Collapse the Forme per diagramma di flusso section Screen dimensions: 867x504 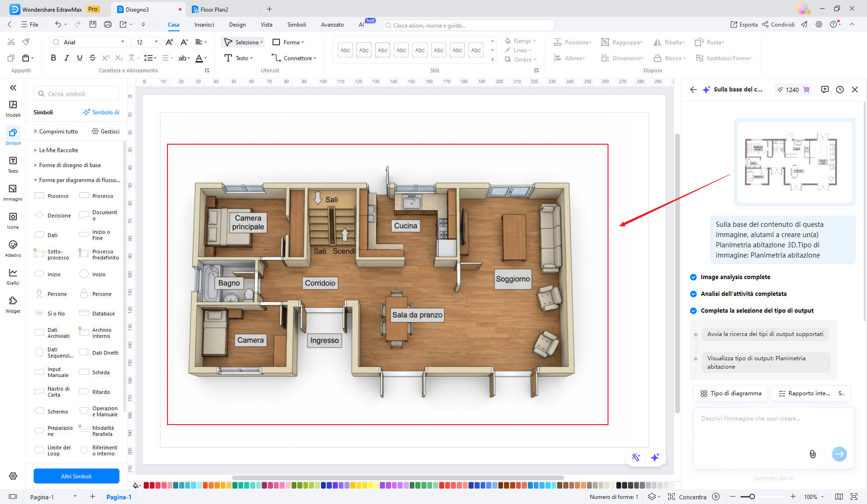tap(35, 180)
